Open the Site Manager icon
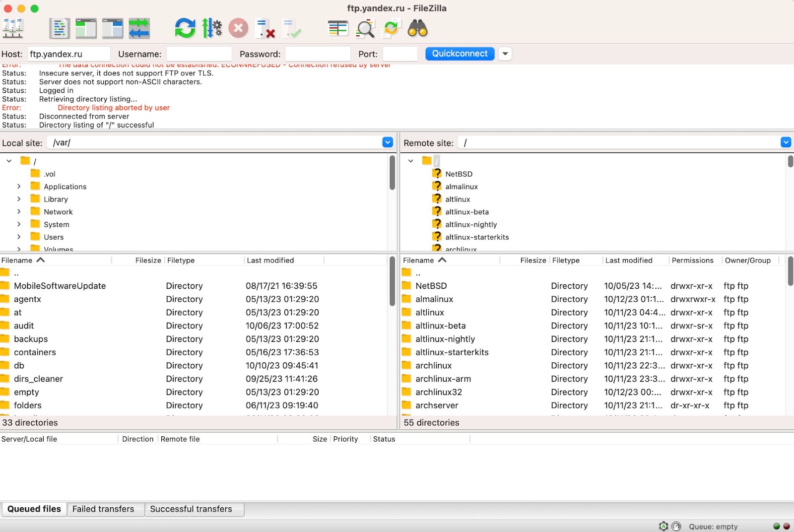This screenshot has width=794, height=532. point(13,28)
